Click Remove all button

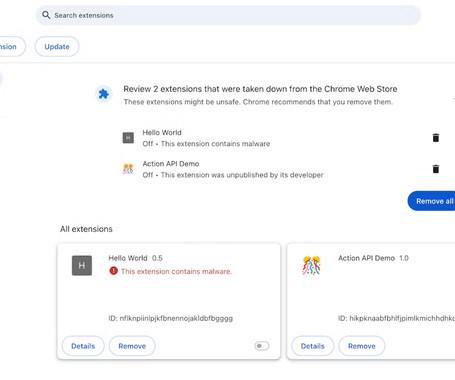(432, 201)
